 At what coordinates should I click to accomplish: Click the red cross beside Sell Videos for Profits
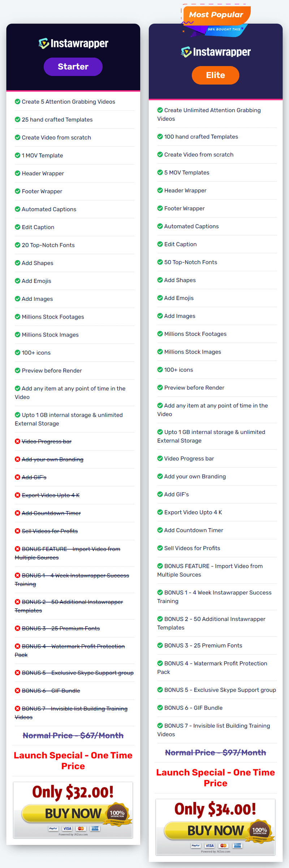[17, 531]
